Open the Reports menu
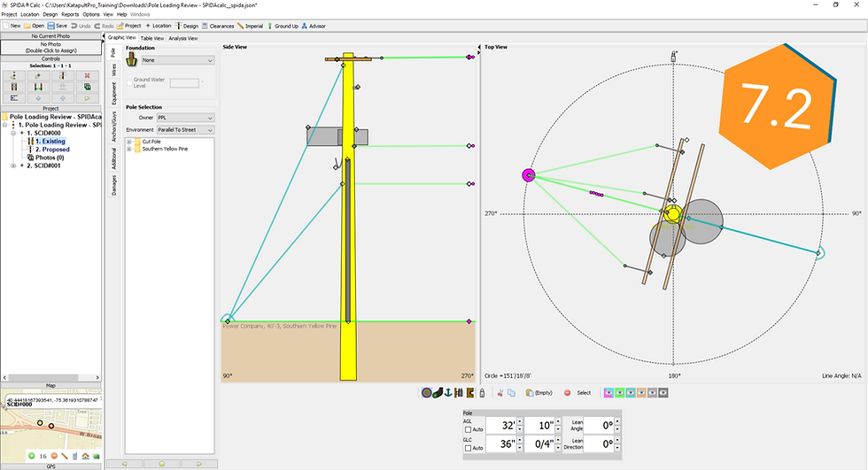 [x=70, y=14]
